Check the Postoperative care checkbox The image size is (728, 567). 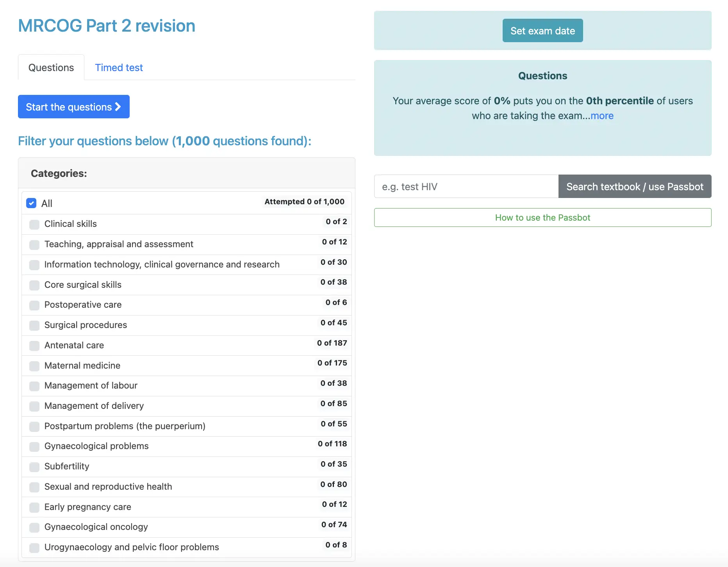click(x=34, y=305)
